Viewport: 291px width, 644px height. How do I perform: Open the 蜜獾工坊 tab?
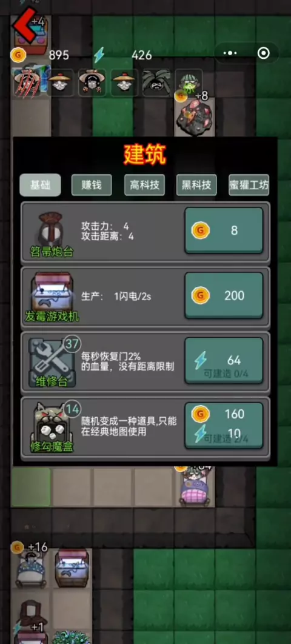249,185
